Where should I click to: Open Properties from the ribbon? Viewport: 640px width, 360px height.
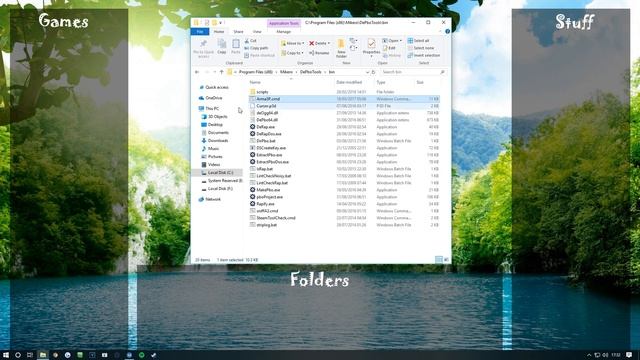[x=371, y=48]
